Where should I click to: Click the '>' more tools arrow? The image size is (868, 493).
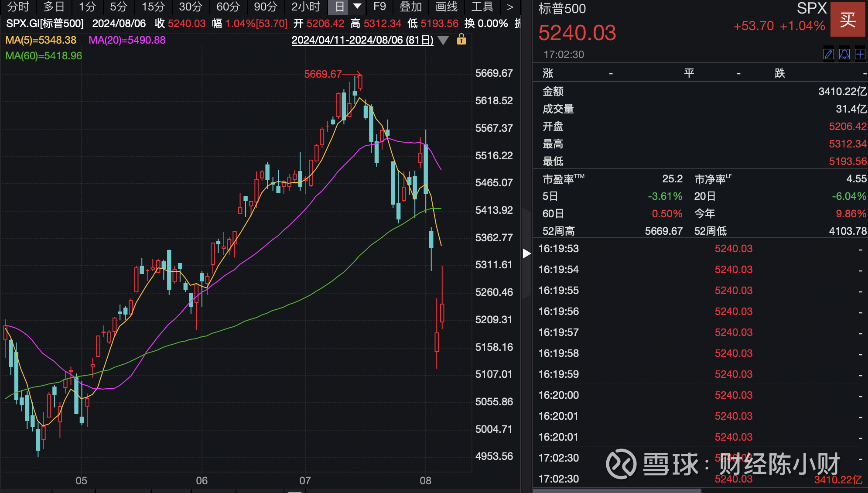[509, 7]
